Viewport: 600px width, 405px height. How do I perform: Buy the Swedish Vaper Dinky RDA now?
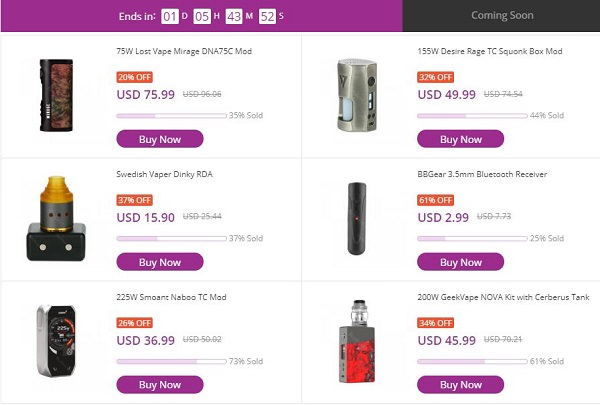pyautogui.click(x=160, y=262)
